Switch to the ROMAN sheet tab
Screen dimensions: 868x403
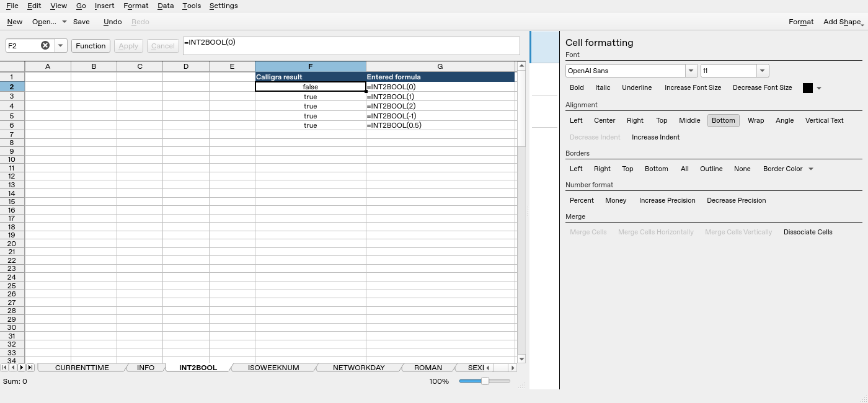point(428,368)
